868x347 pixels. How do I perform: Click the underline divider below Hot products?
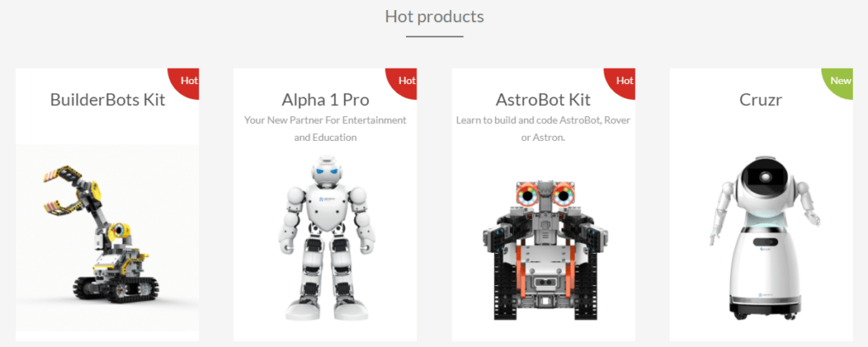435,37
